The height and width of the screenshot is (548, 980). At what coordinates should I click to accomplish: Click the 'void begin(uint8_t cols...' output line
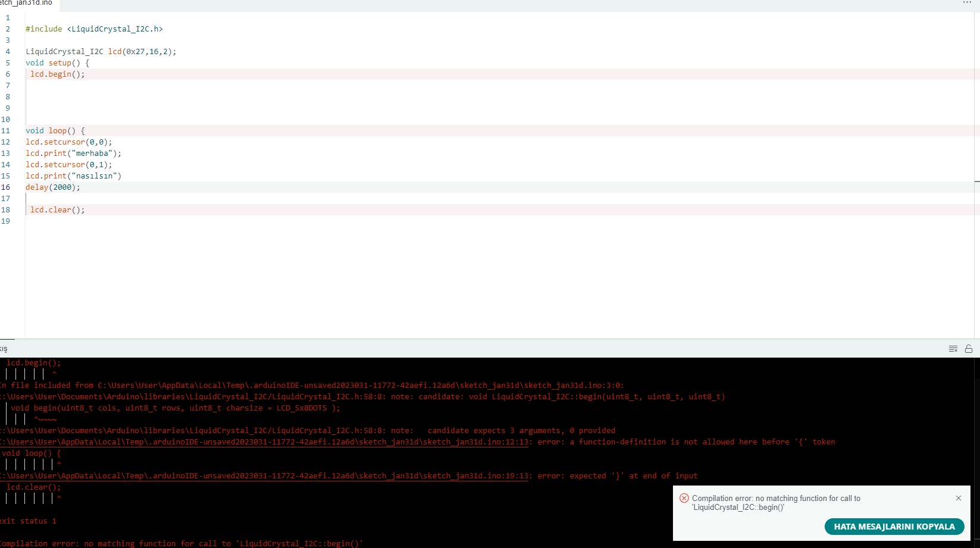click(176, 408)
